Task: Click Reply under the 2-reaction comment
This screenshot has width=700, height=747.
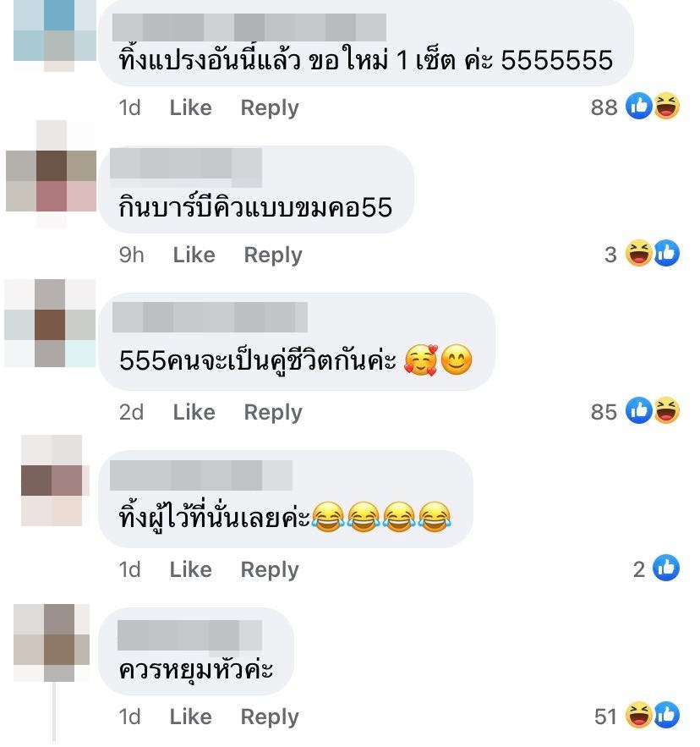Action: (x=270, y=570)
